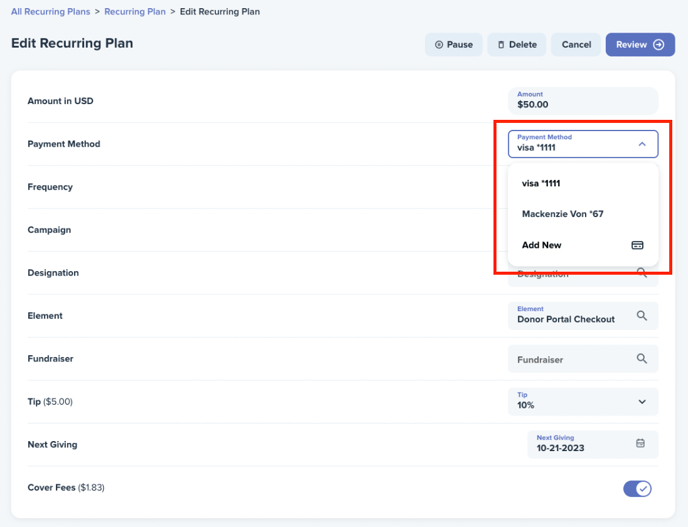
Task: Click the search magnifier in the Fundraiser field
Action: (641, 359)
